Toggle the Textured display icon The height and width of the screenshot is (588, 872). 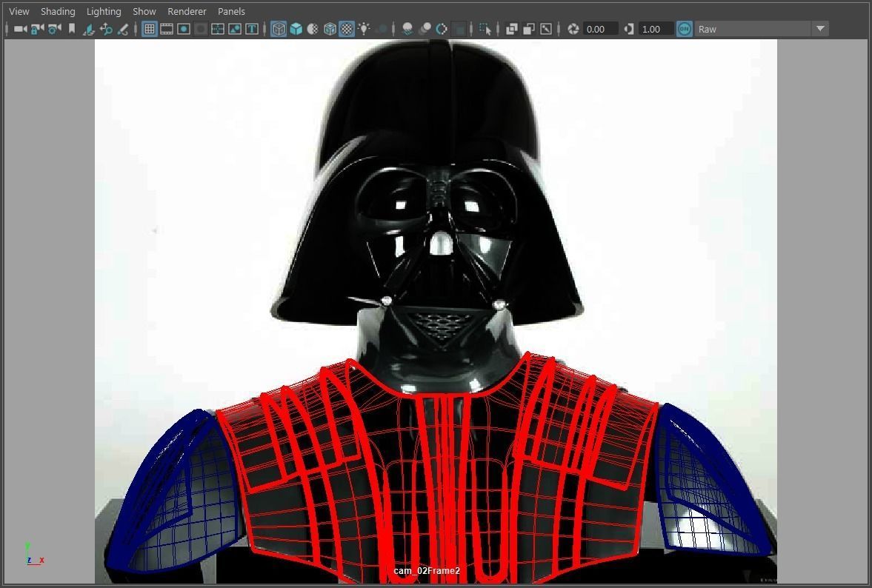[347, 29]
